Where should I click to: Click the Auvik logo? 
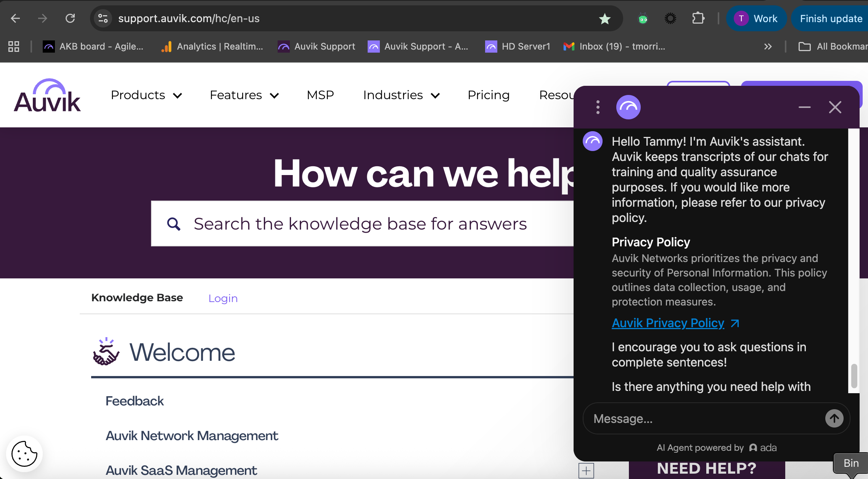[x=47, y=95]
